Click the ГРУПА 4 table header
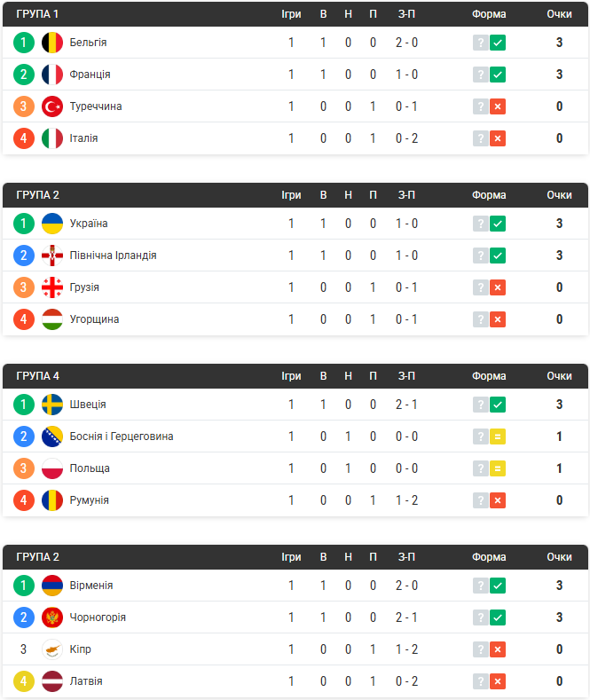590x700 pixels. click(295, 376)
